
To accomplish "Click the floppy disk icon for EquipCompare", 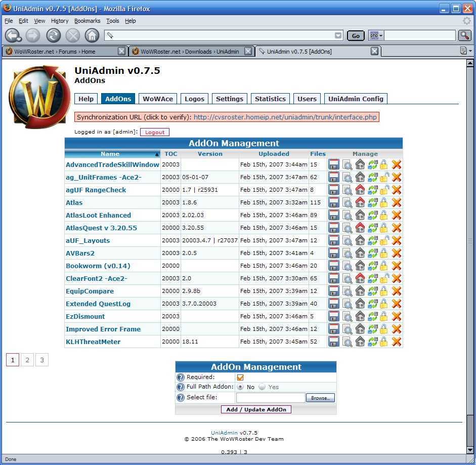I will 334,291.
